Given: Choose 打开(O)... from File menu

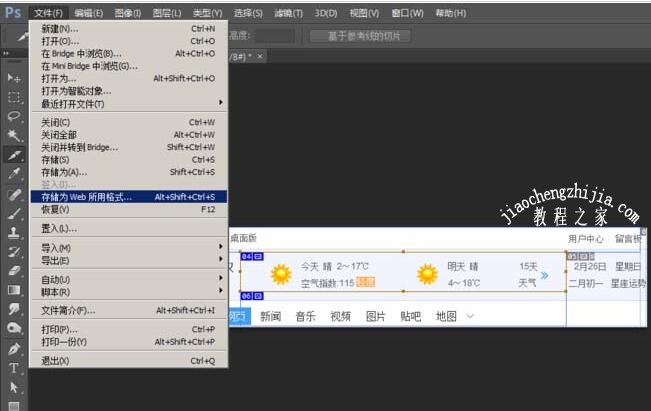Looking at the screenshot, I should pyautogui.click(x=129, y=41).
